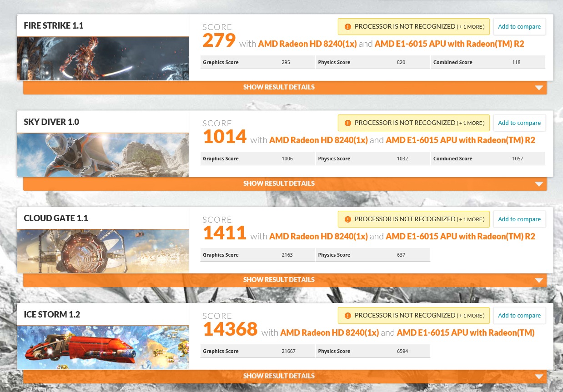Image resolution: width=563 pixels, height=392 pixels.
Task: Click the ICE STORM 1.2 title
Action: click(52, 314)
